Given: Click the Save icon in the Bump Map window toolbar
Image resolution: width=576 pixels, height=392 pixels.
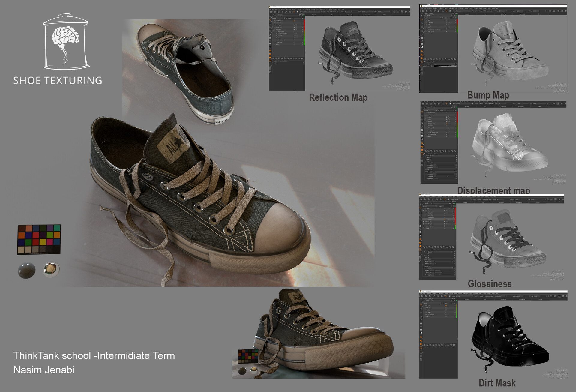Looking at the screenshot, I should 430,11.
